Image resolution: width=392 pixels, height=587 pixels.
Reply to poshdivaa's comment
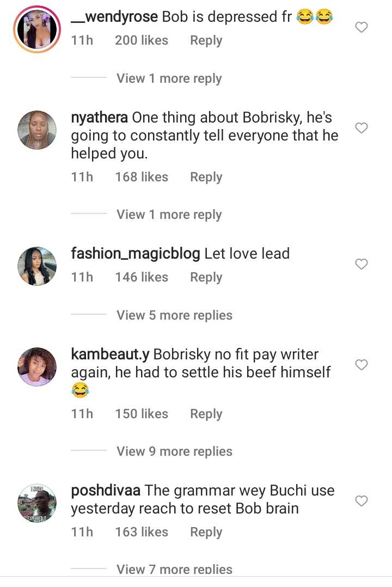[x=206, y=532]
